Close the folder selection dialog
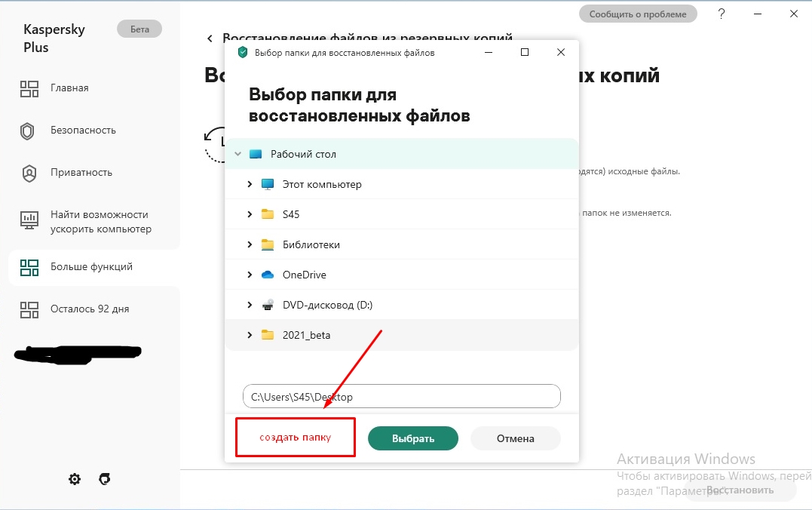812x510 pixels. 561,52
